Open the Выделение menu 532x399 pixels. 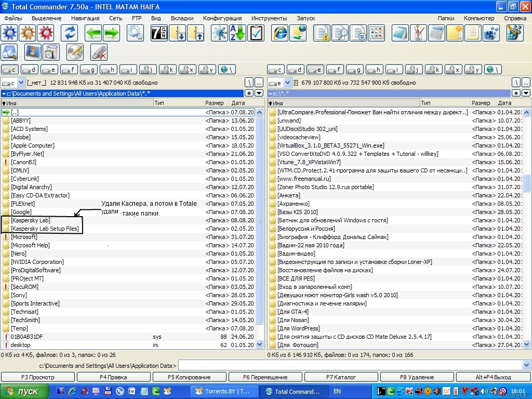pyautogui.click(x=46, y=18)
